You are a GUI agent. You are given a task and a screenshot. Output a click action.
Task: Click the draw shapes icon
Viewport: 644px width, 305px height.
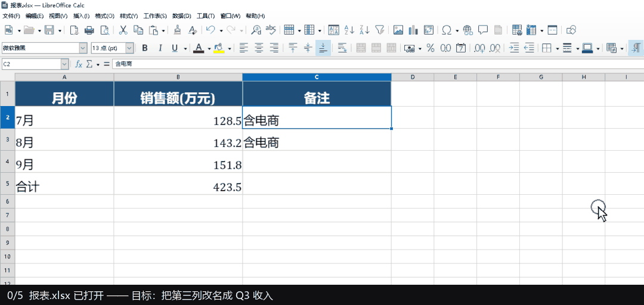pos(571,30)
